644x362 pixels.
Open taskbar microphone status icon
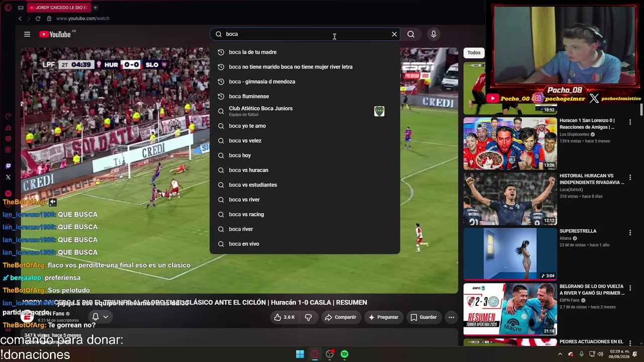pyautogui.click(x=582, y=354)
